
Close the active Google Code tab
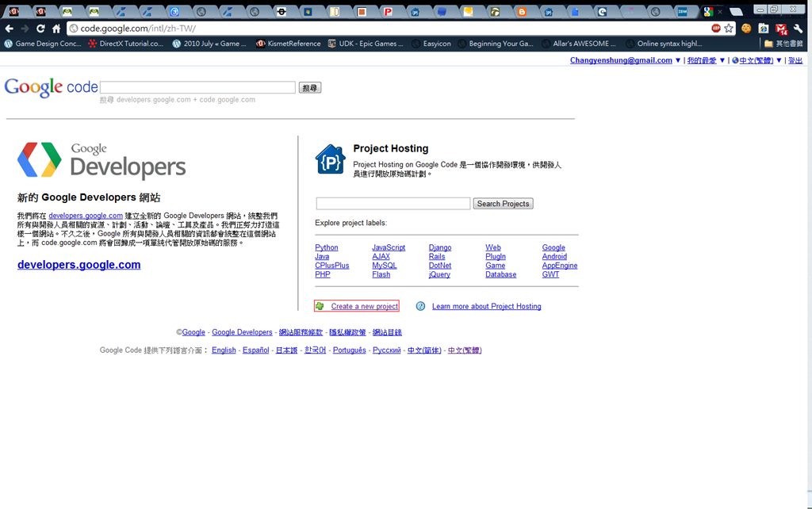pyautogui.click(x=720, y=11)
